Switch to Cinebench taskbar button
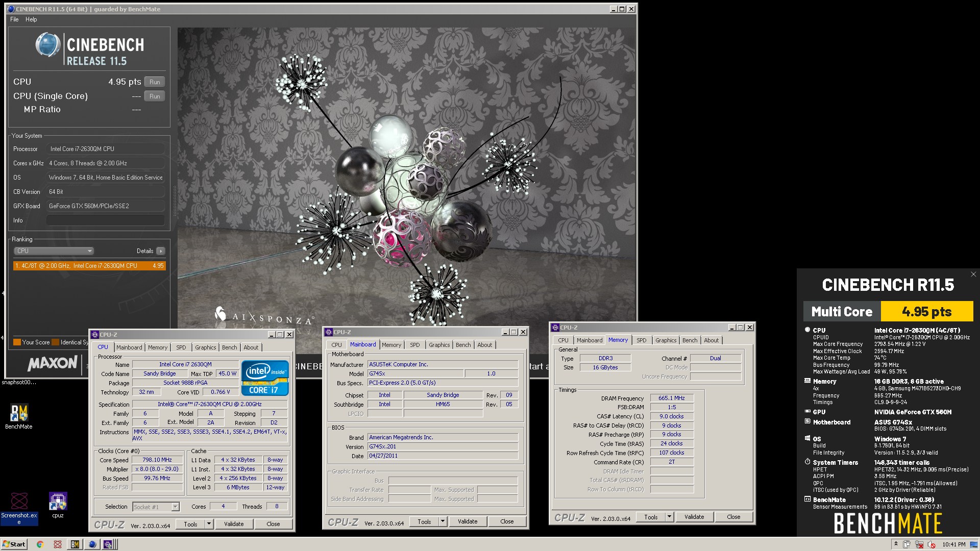980x551 pixels. tap(92, 544)
